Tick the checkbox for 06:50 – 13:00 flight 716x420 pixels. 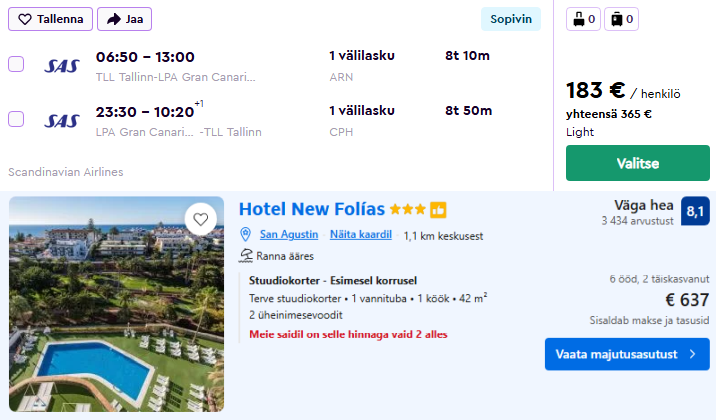pos(16,64)
